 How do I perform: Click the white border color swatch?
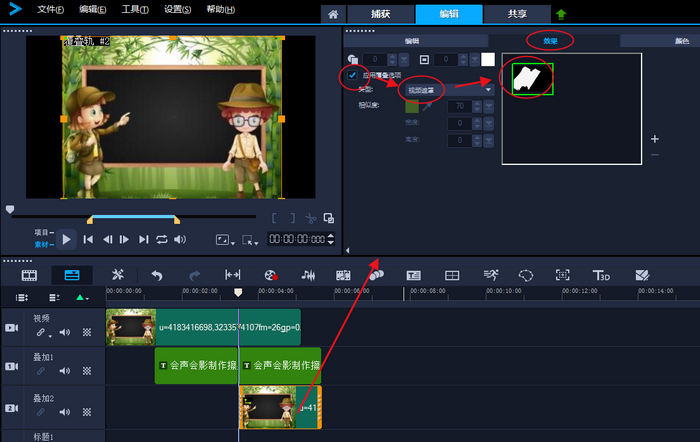(x=488, y=59)
